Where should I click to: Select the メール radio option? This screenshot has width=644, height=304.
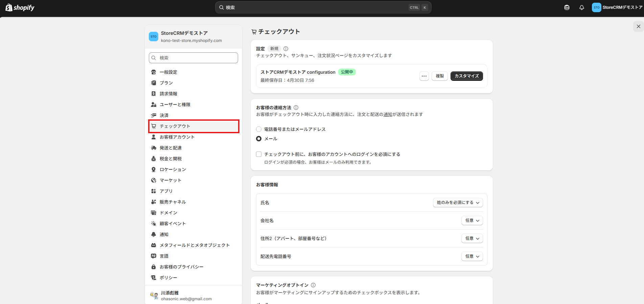pos(259,139)
